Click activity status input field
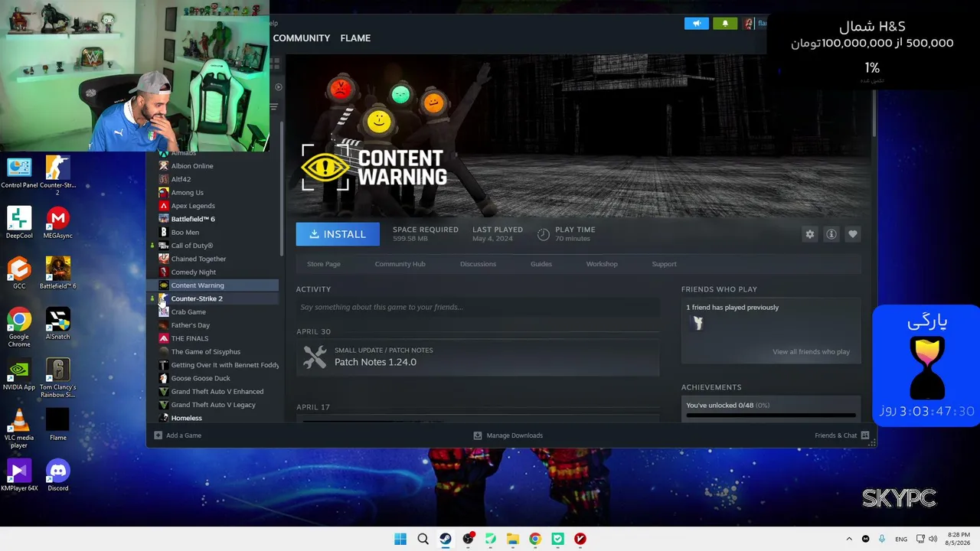Image resolution: width=980 pixels, height=551 pixels. tap(478, 307)
